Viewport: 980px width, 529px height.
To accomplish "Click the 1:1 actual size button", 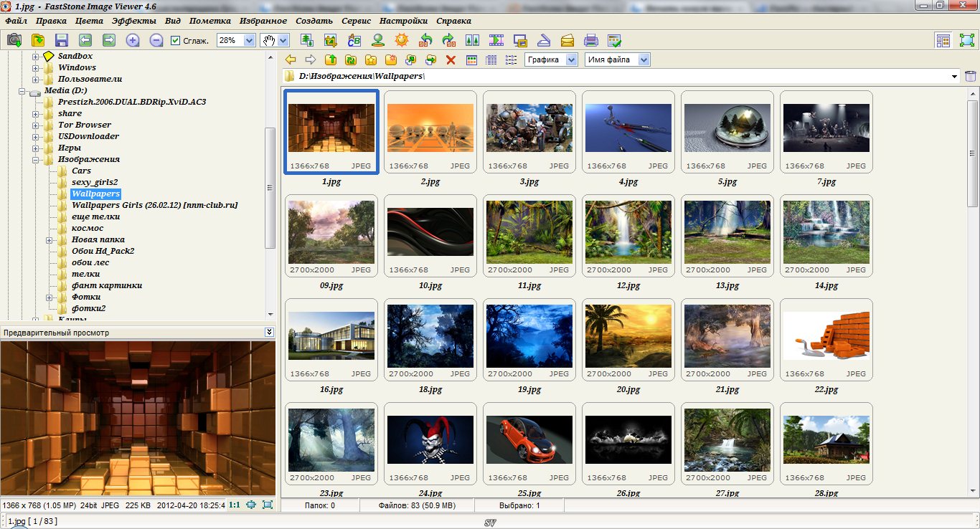I will [x=234, y=505].
